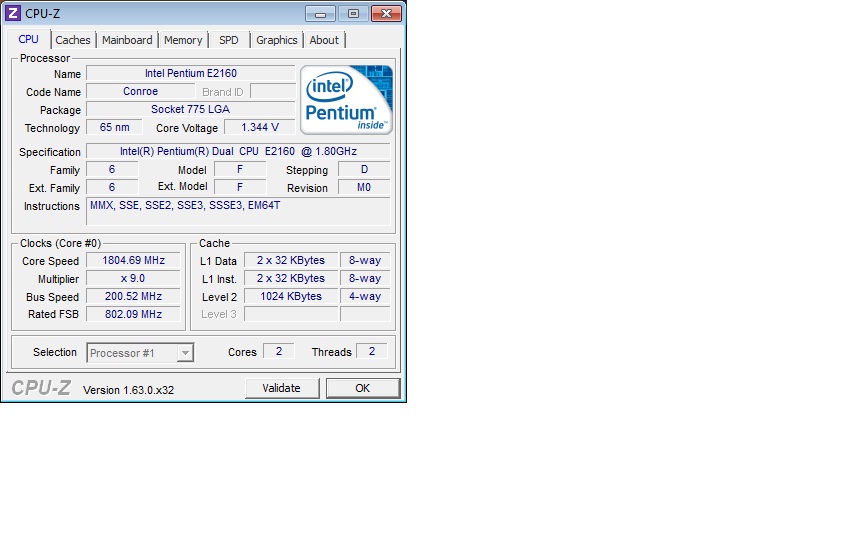The width and height of the screenshot is (864, 540).
Task: Select the Package value Socket 775 LGA
Action: [191, 110]
